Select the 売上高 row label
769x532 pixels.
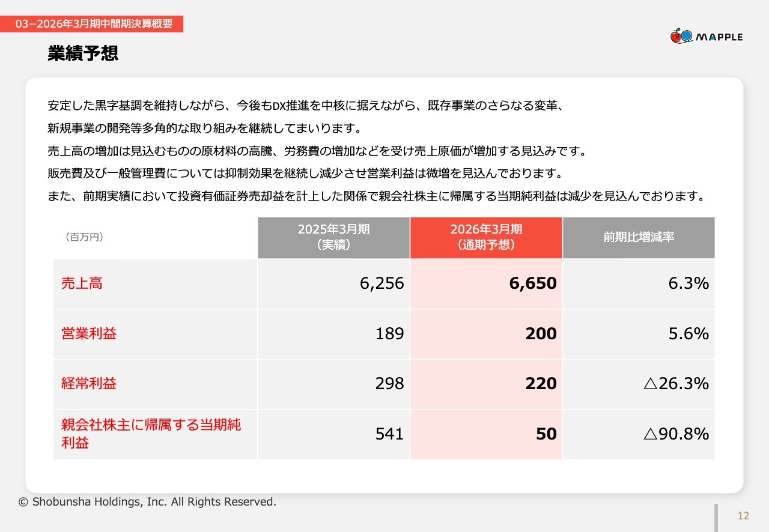[82, 283]
